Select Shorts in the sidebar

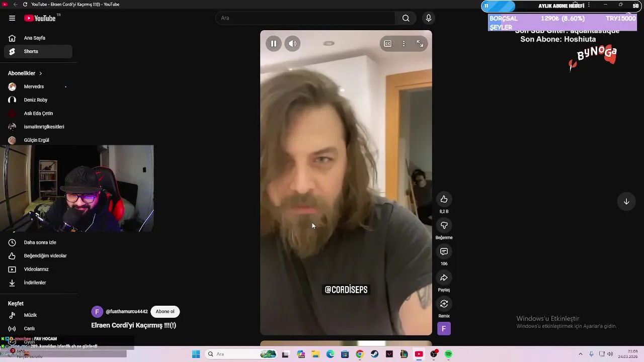[38, 51]
